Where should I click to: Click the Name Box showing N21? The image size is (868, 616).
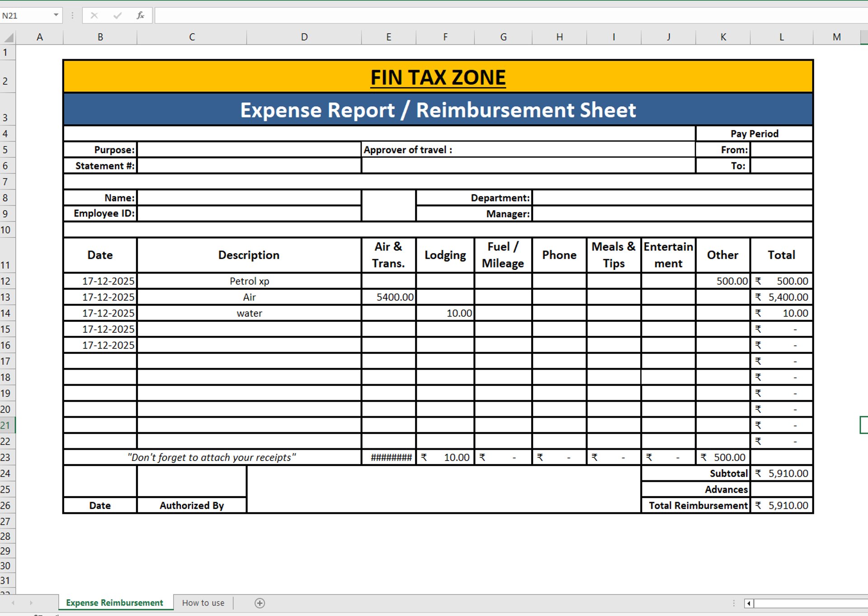click(x=25, y=15)
